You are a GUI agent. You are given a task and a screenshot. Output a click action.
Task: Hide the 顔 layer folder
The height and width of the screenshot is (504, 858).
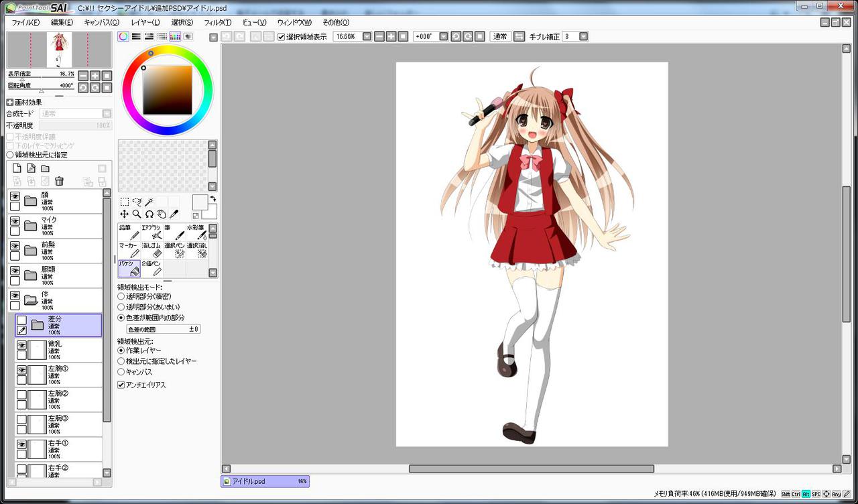(x=15, y=196)
